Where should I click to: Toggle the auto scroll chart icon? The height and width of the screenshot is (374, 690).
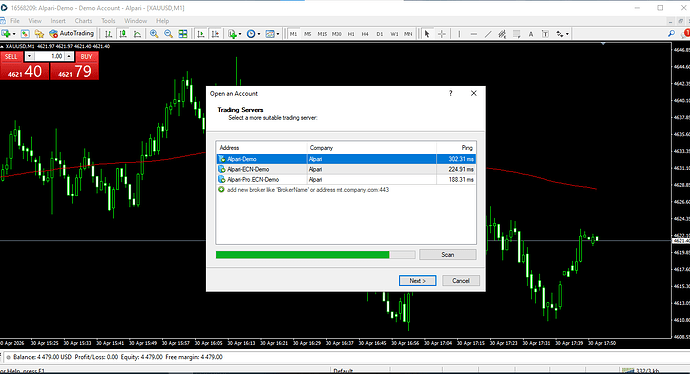(x=201, y=34)
